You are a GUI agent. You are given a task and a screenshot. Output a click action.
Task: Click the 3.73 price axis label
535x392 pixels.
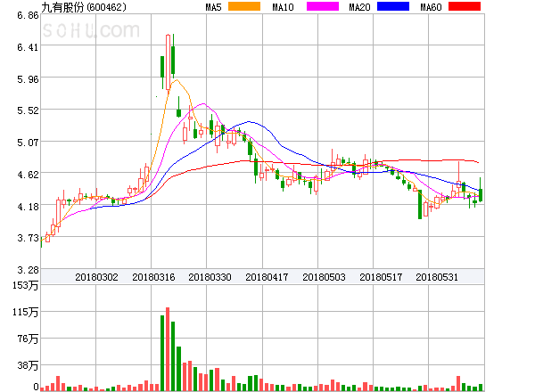(x=28, y=238)
